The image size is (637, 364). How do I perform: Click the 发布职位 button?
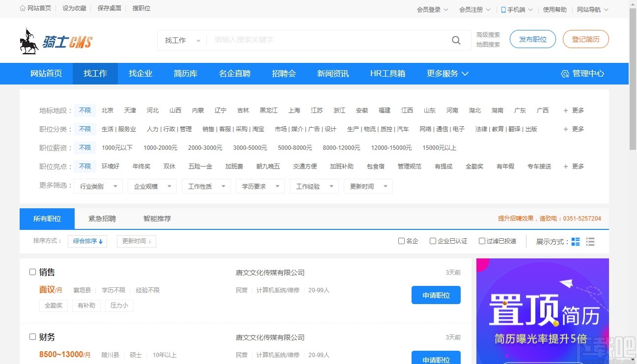pos(532,40)
